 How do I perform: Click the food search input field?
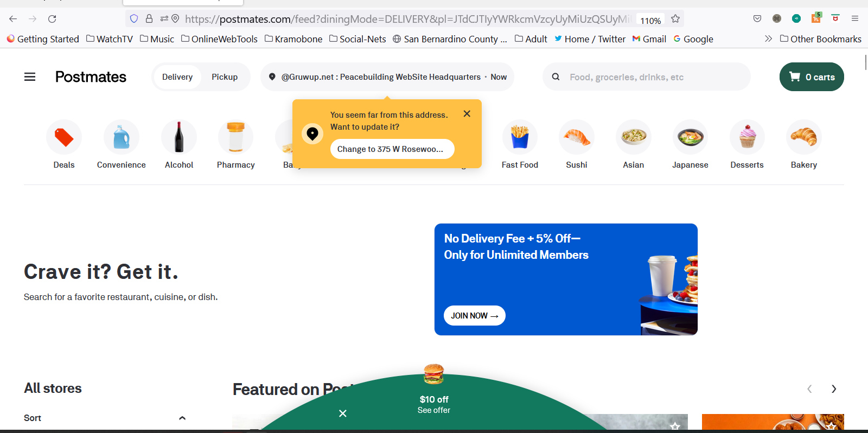(x=647, y=77)
